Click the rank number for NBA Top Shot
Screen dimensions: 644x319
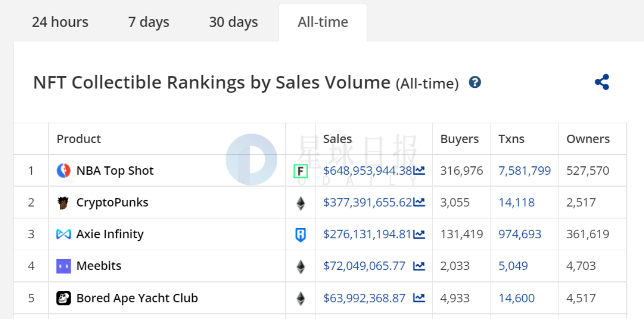coord(31,171)
